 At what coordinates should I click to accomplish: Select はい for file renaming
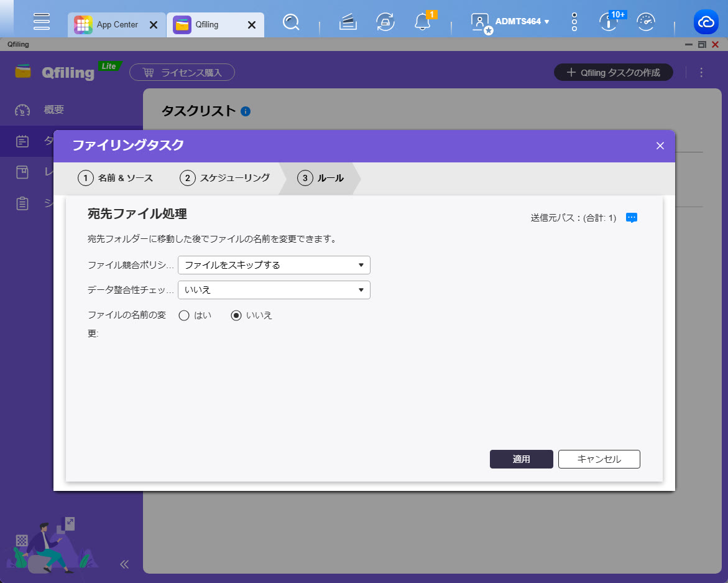pyautogui.click(x=184, y=315)
